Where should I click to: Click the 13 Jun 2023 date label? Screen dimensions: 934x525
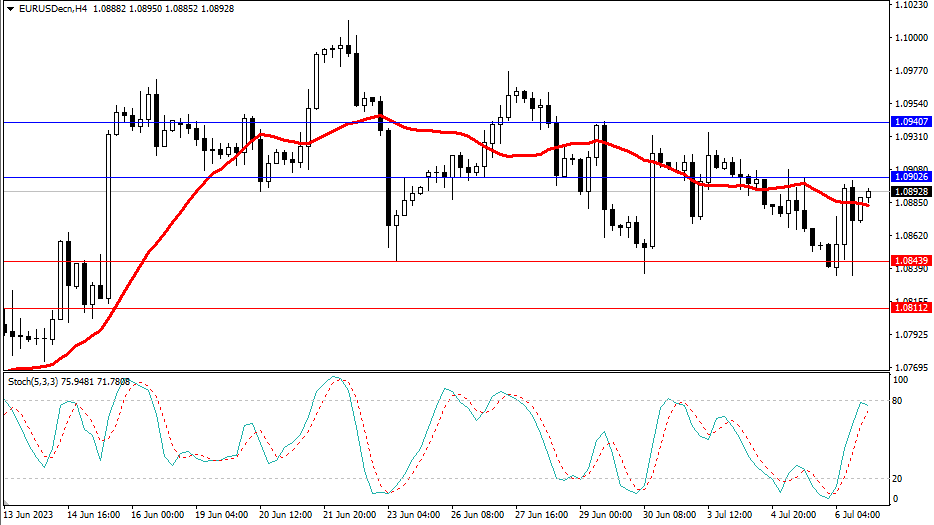coord(30,514)
